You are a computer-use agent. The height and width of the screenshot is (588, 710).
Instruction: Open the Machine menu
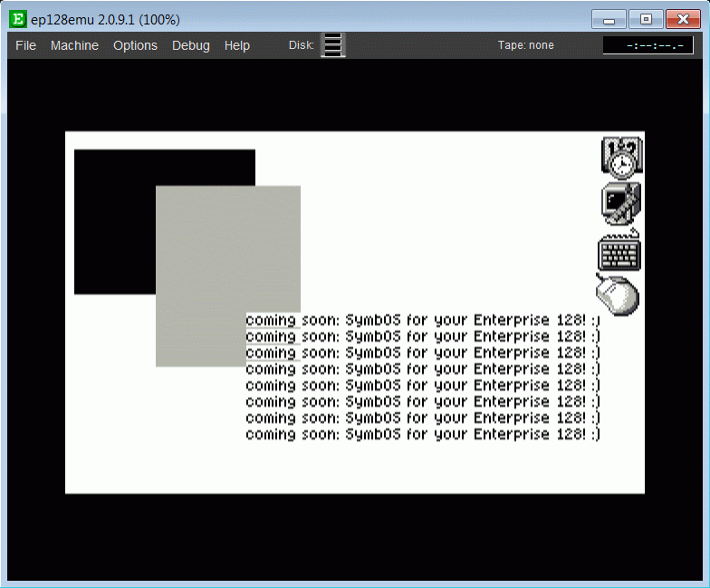74,45
